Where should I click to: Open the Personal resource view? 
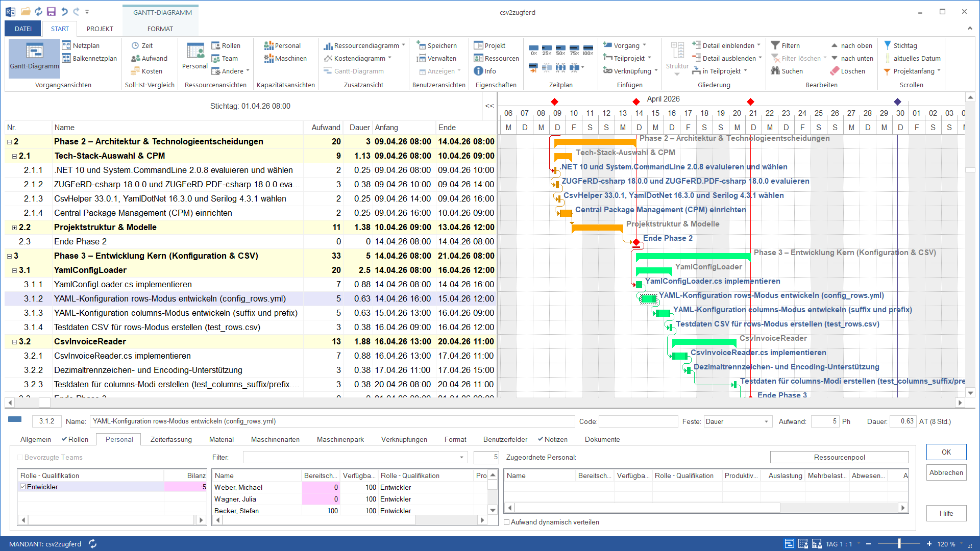[x=195, y=56]
